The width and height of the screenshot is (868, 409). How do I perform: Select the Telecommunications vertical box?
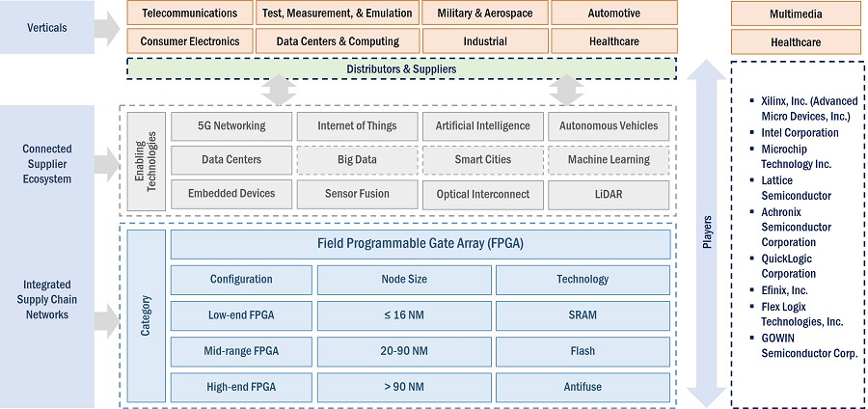[x=189, y=14]
